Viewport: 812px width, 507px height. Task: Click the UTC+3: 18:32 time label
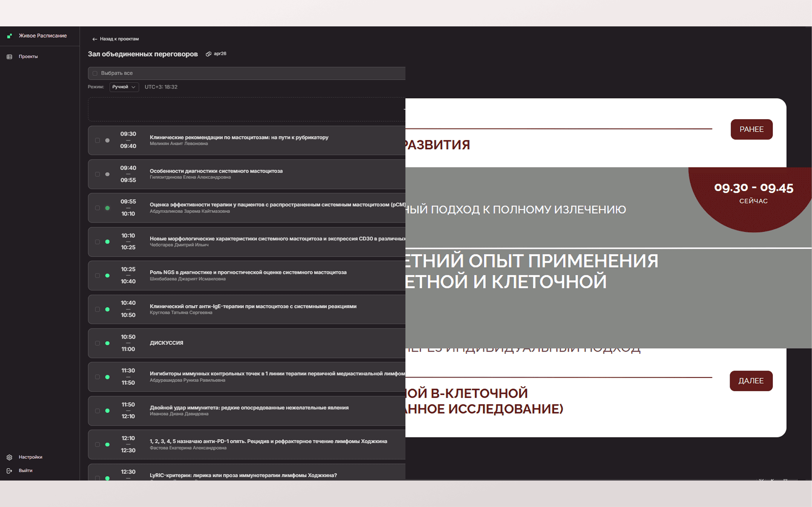click(x=161, y=87)
